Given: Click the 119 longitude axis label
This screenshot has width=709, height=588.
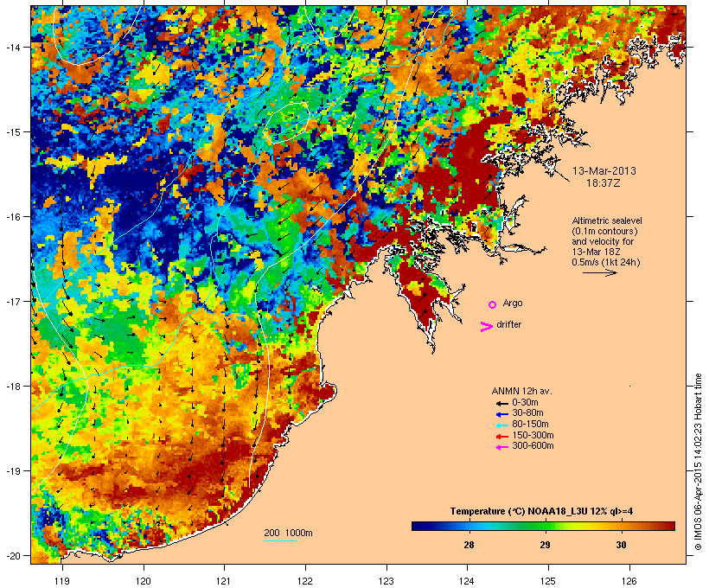Looking at the screenshot, I should [62, 581].
